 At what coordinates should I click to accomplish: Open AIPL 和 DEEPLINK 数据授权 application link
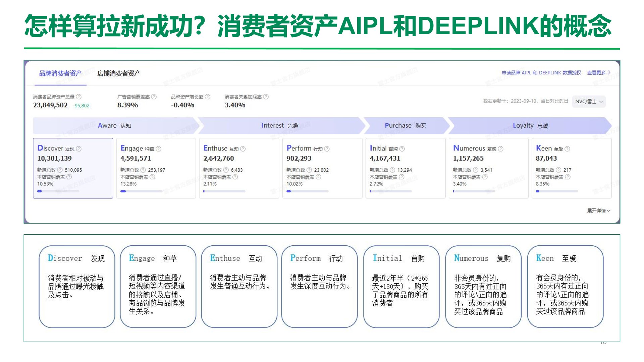click(x=541, y=73)
